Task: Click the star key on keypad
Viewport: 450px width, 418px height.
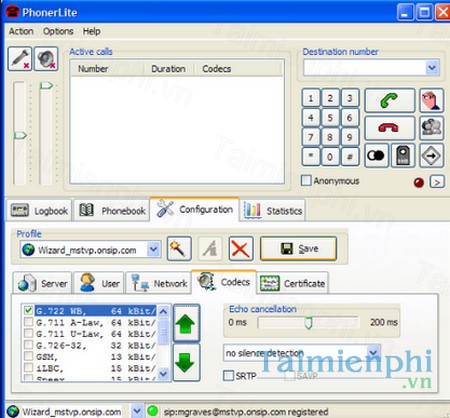Action: pyautogui.click(x=311, y=156)
